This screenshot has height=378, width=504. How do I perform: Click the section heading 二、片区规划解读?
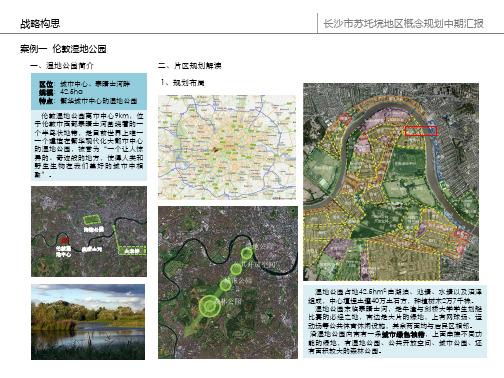coord(189,65)
